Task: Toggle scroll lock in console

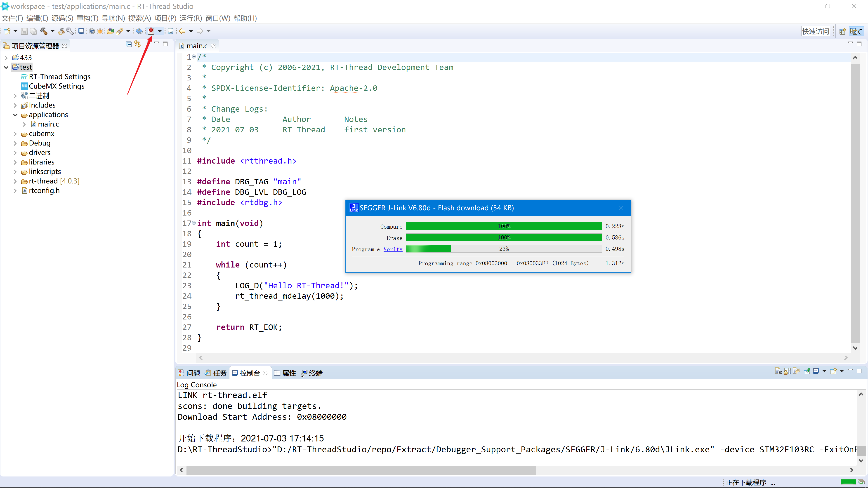Action: tap(787, 371)
